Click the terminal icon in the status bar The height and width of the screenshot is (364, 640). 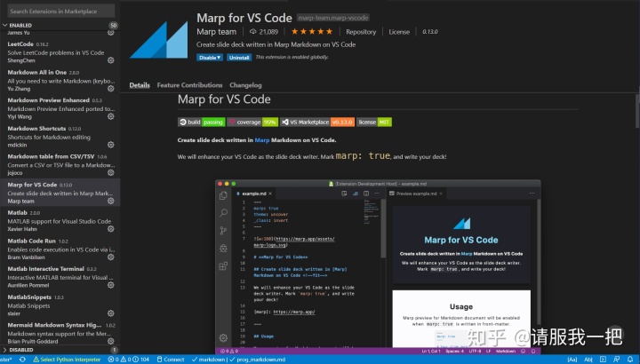603,360
